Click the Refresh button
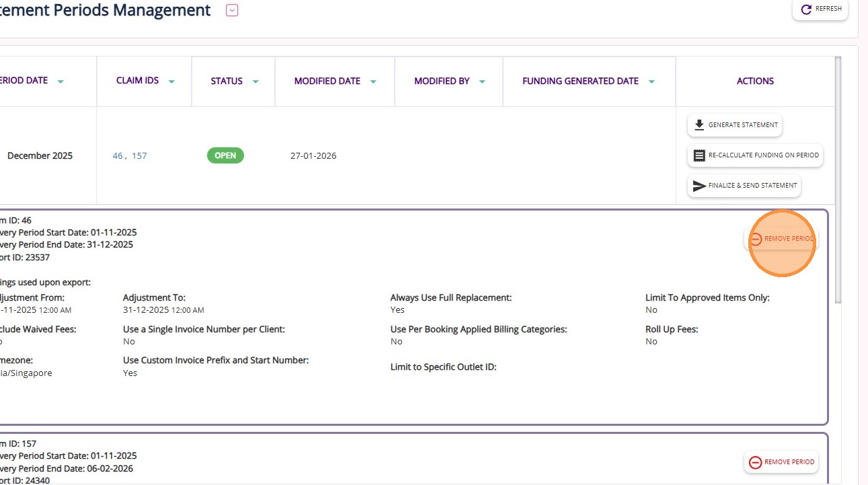Viewport: 868px width, 485px height. (820, 9)
